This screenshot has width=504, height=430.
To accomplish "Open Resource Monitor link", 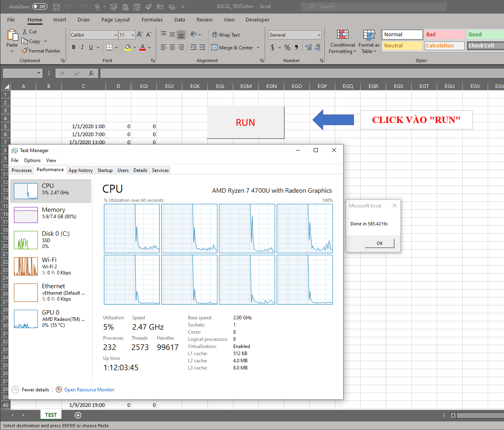I will (x=89, y=390).
